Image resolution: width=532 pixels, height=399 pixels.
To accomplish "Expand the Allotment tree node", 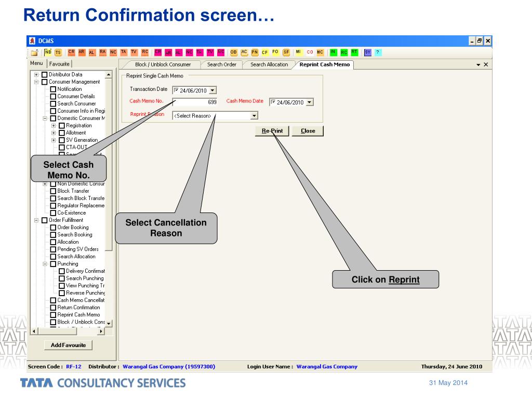I will [54, 132].
